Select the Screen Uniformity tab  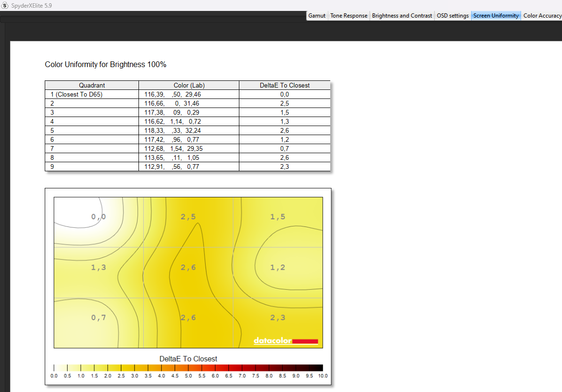(496, 16)
